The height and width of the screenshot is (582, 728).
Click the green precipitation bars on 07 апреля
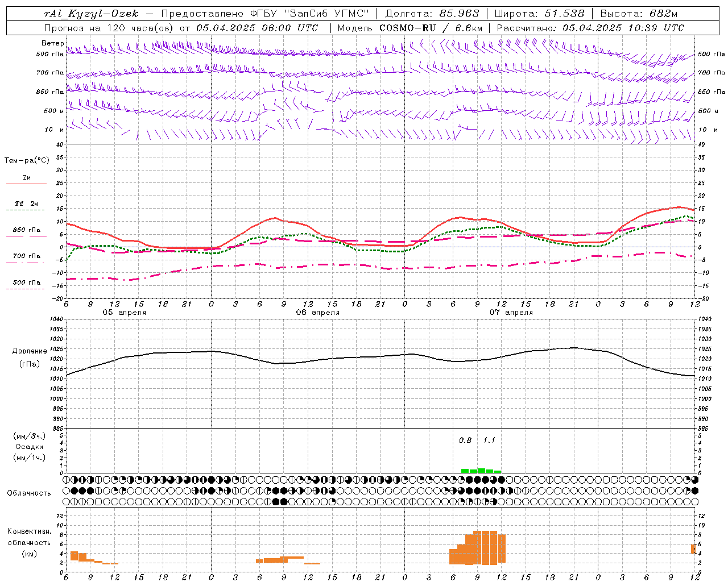[481, 471]
